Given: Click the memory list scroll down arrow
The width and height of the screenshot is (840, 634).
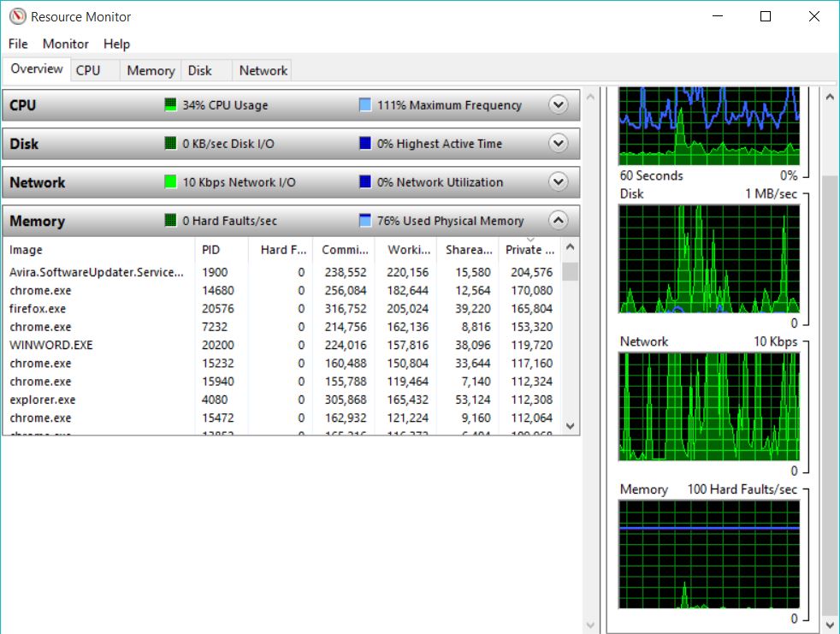Looking at the screenshot, I should point(570,426).
